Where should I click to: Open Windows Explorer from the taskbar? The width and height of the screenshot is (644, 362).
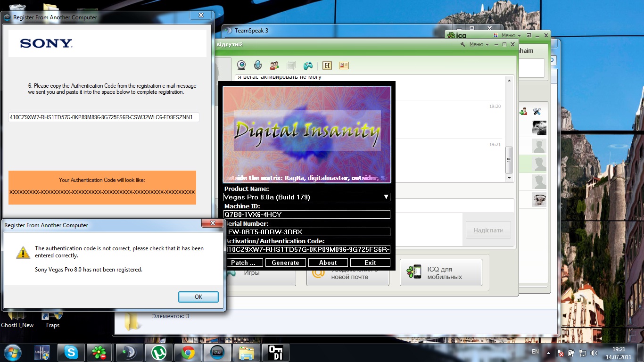(246, 353)
